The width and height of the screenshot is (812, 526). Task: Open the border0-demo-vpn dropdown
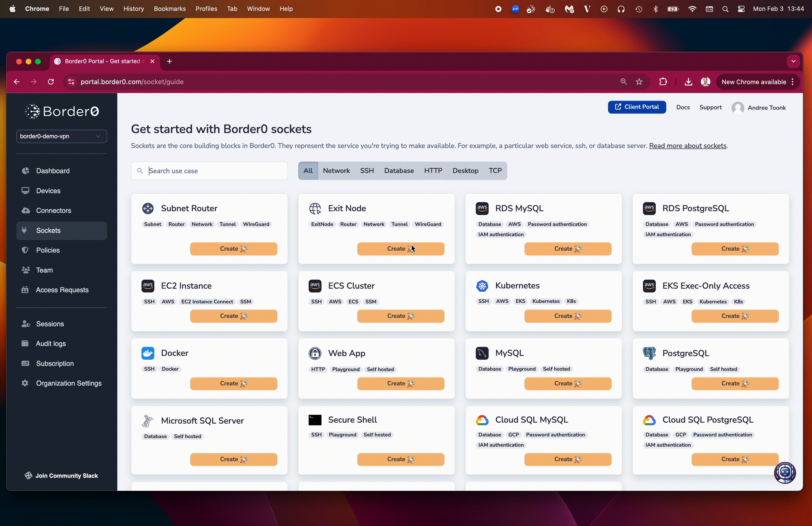click(x=61, y=136)
